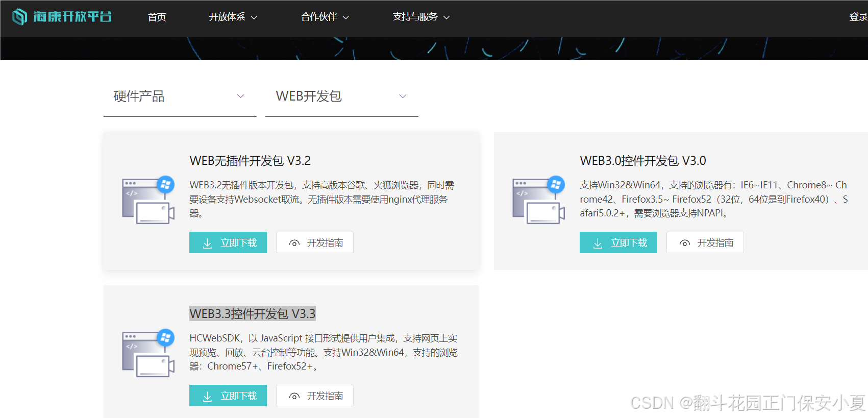Expand the 开放体系 navigation menu
The height and width of the screenshot is (418, 868).
[233, 17]
